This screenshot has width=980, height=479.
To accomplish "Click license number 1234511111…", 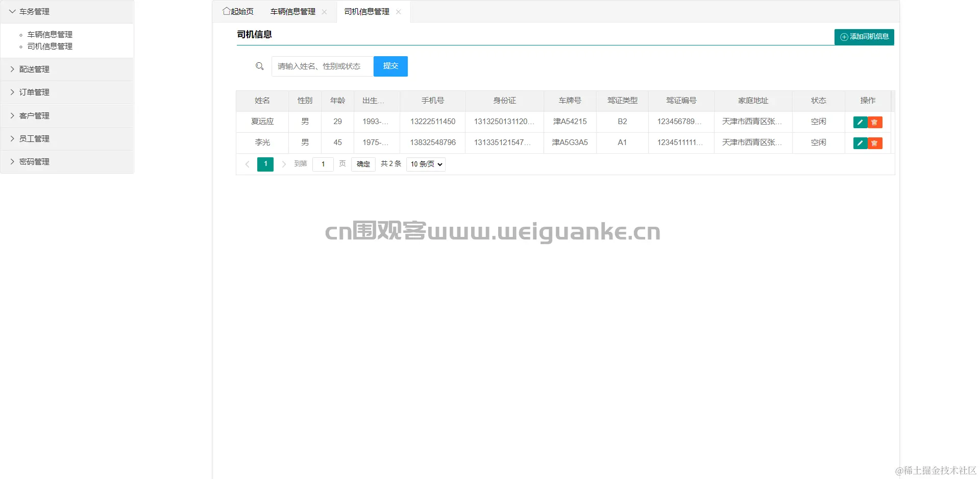I will tap(681, 142).
